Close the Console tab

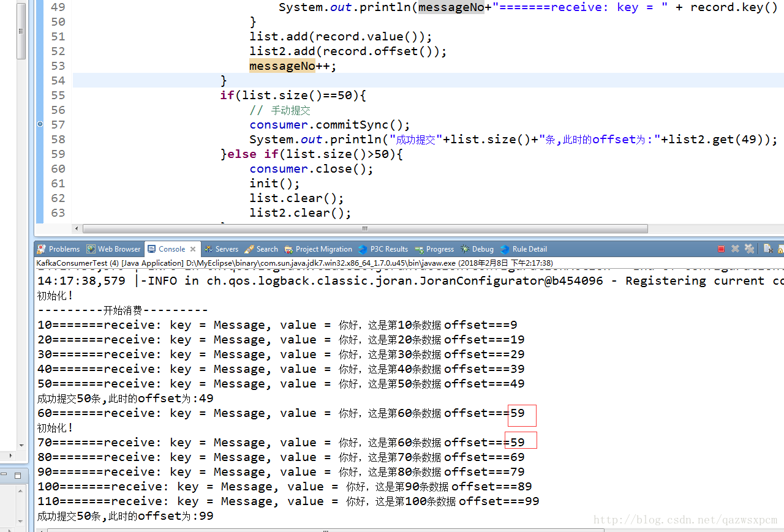[192, 249]
